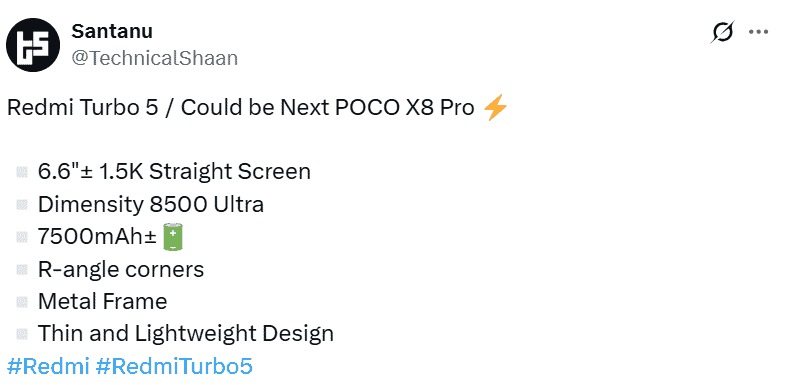786x385 pixels.
Task: Click the Grok explain post icon
Action: pyautogui.click(x=722, y=32)
